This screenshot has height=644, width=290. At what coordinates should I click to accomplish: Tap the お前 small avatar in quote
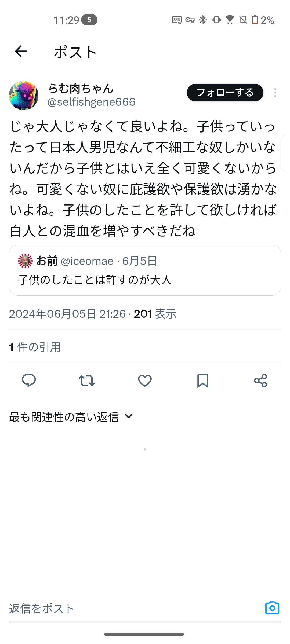pyautogui.click(x=25, y=261)
